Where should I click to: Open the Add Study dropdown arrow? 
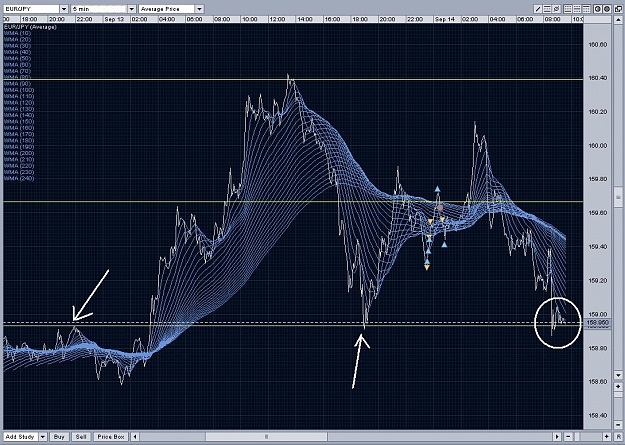tap(42, 437)
